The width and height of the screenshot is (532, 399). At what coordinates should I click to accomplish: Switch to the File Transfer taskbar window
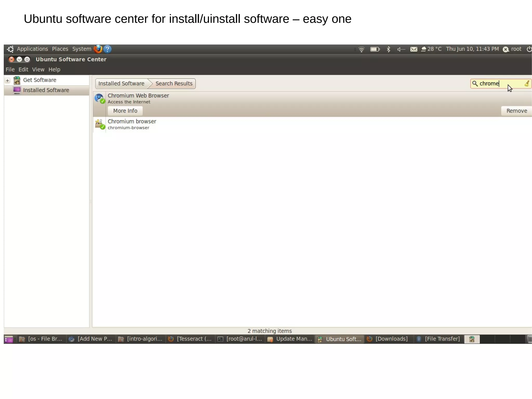(x=438, y=339)
